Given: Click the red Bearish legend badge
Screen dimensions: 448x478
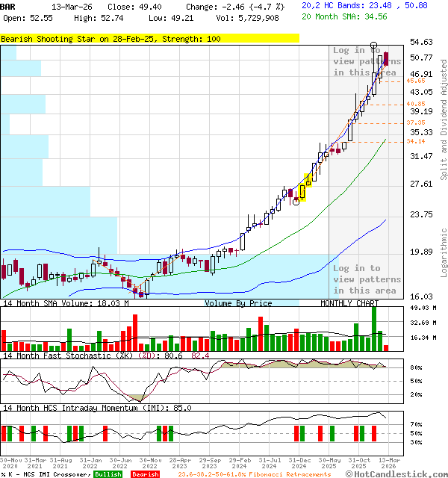Looking at the screenshot, I should pyautogui.click(x=144, y=474).
